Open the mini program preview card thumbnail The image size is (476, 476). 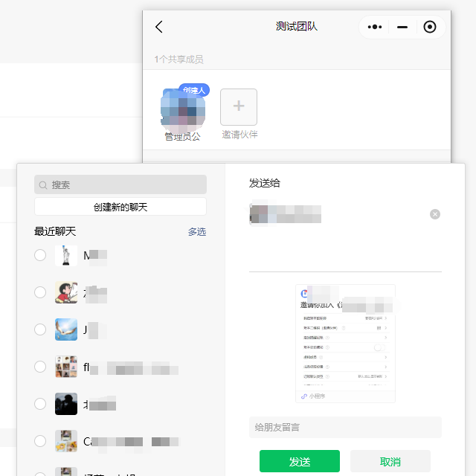point(345,344)
